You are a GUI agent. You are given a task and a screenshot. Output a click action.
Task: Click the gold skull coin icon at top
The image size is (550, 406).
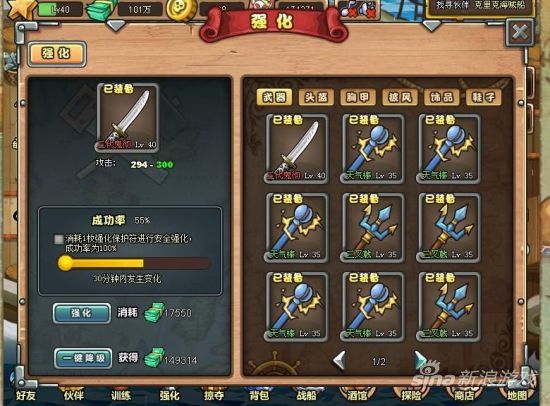pos(181,9)
